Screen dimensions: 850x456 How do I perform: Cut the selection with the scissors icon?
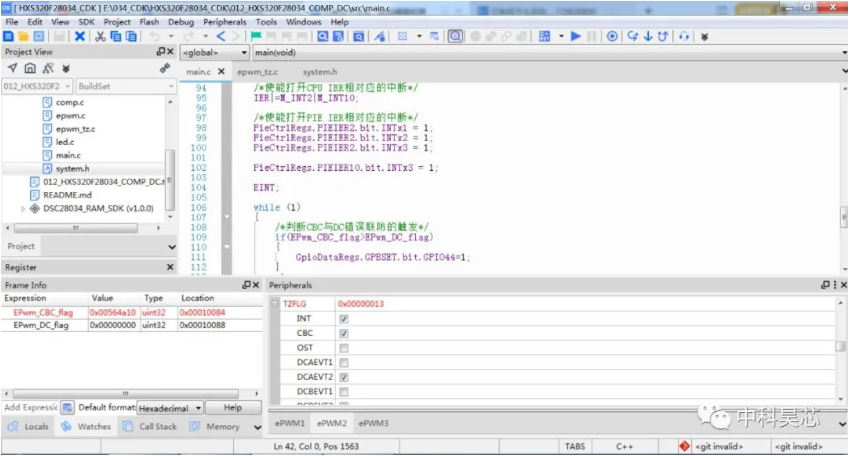(100, 36)
